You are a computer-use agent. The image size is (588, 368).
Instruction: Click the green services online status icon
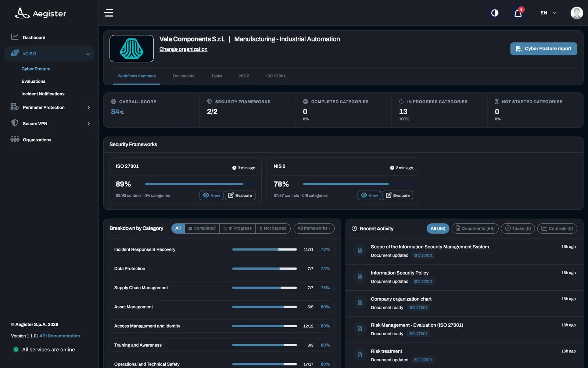coord(16,350)
